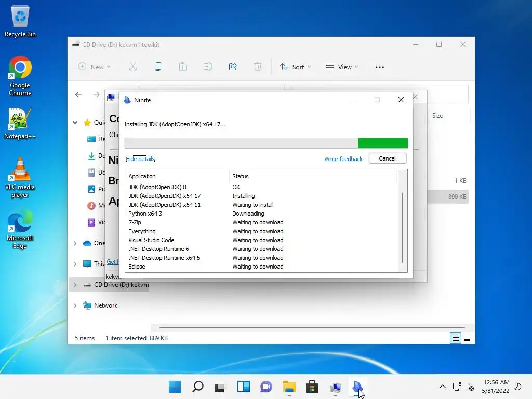Click the Copy icon in Explorer toolbar
This screenshot has height=399, width=532.
158,67
